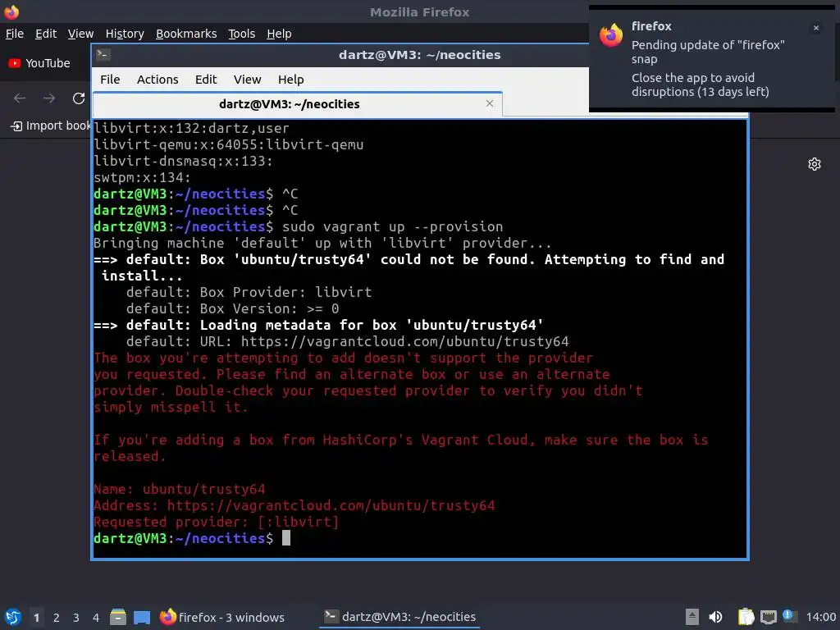This screenshot has height=630, width=840.
Task: Open the terminal Actions menu
Action: coord(157,80)
